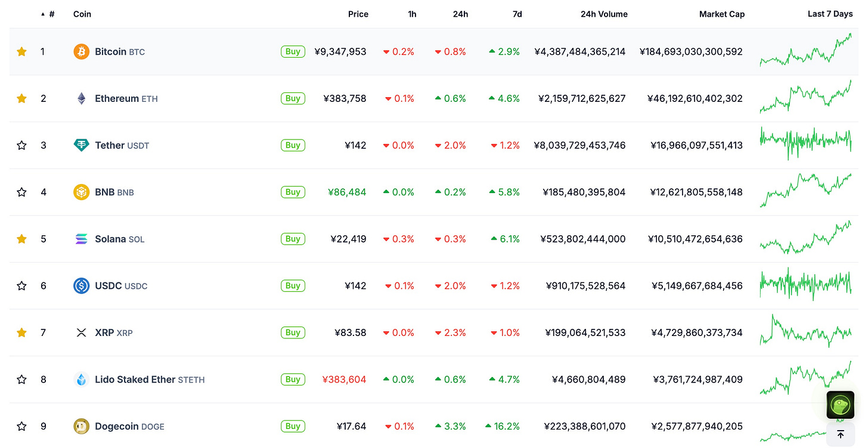
Task: Add Tether to favorites with star
Action: point(22,145)
